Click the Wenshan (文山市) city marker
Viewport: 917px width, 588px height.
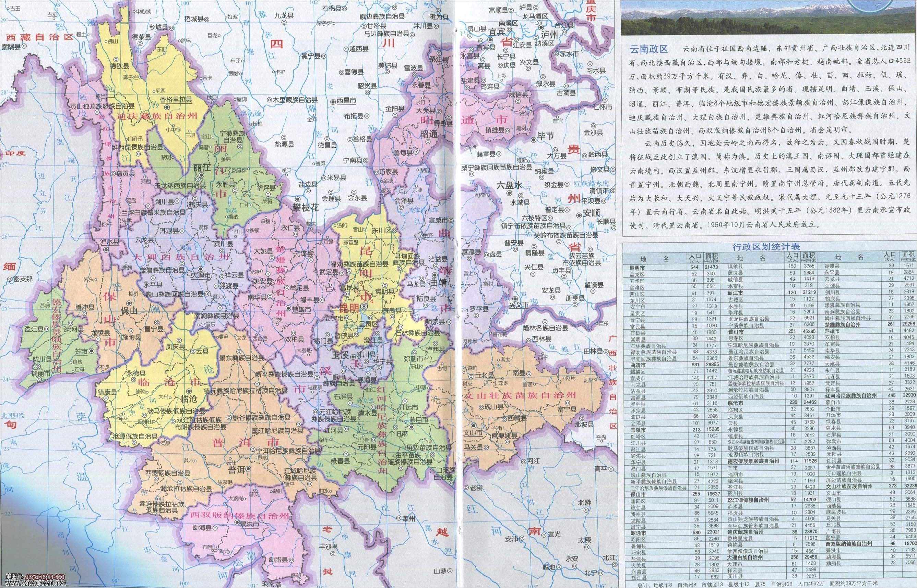[x=474, y=425]
